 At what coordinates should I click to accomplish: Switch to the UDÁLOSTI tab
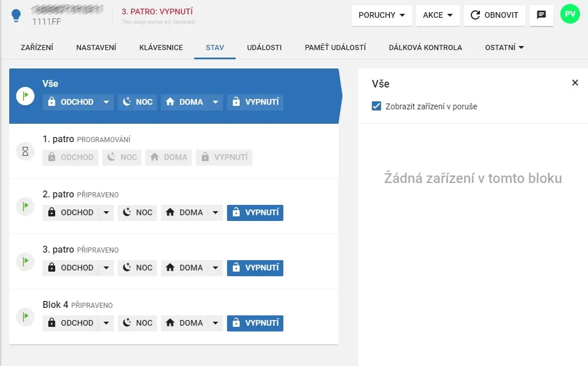pos(264,47)
